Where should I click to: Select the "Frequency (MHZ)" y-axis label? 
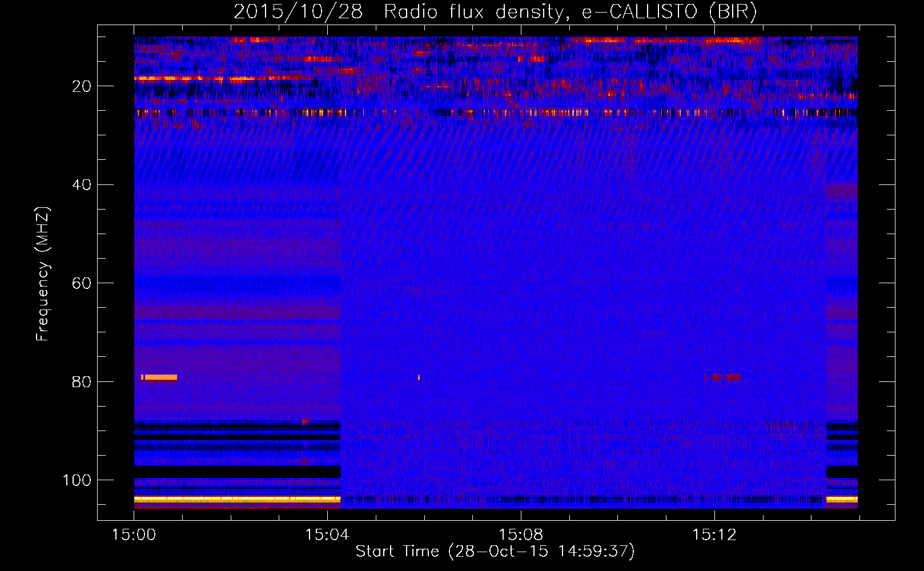(x=43, y=274)
